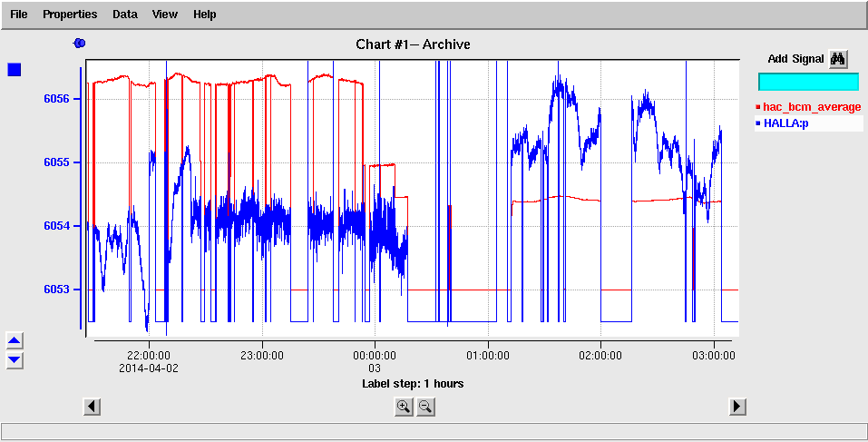
Task: Click the 6053 Y-axis label
Action: [x=54, y=290]
